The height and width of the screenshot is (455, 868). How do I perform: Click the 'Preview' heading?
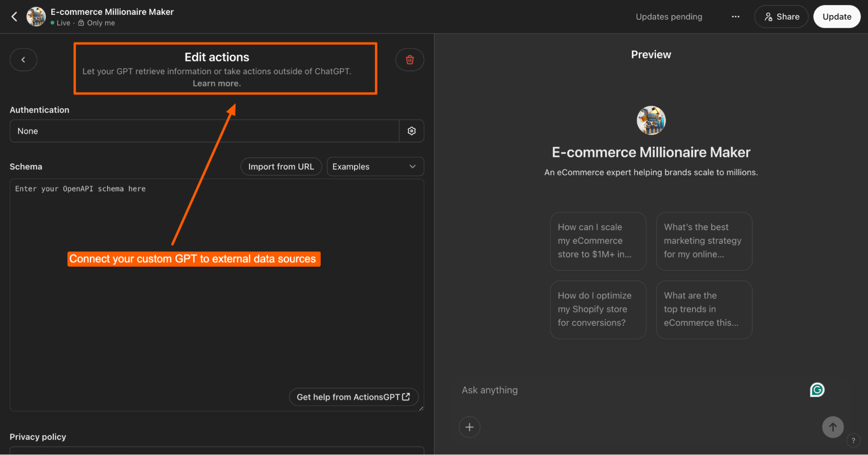tap(651, 54)
